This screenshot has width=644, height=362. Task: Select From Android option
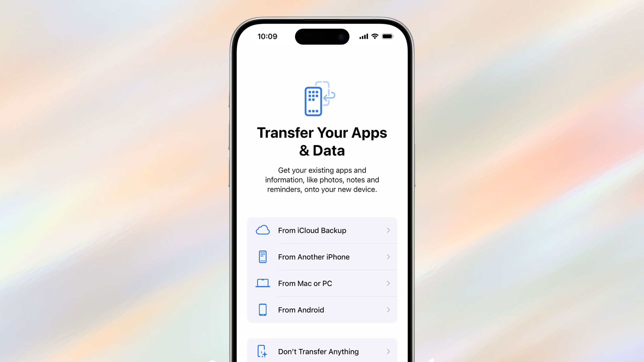[x=322, y=309]
